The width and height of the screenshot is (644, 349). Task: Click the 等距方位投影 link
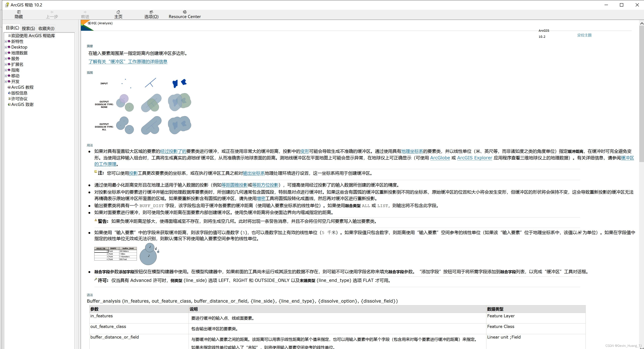pyautogui.click(x=265, y=185)
